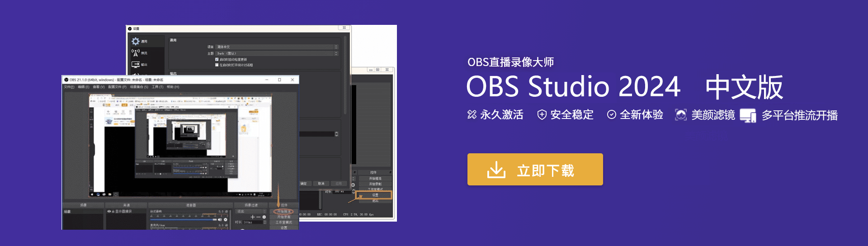Click the add transition plus icon
The height and width of the screenshot is (246, 868).
[253, 217]
